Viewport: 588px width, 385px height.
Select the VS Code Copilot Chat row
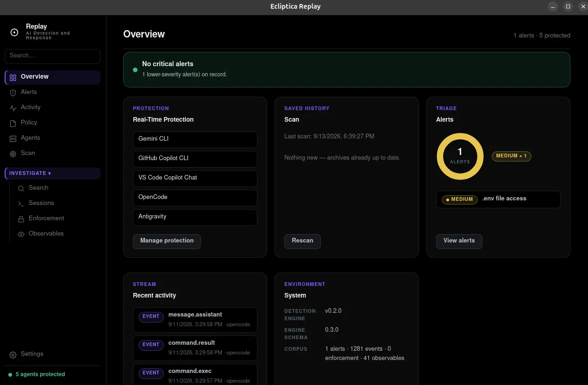click(195, 178)
